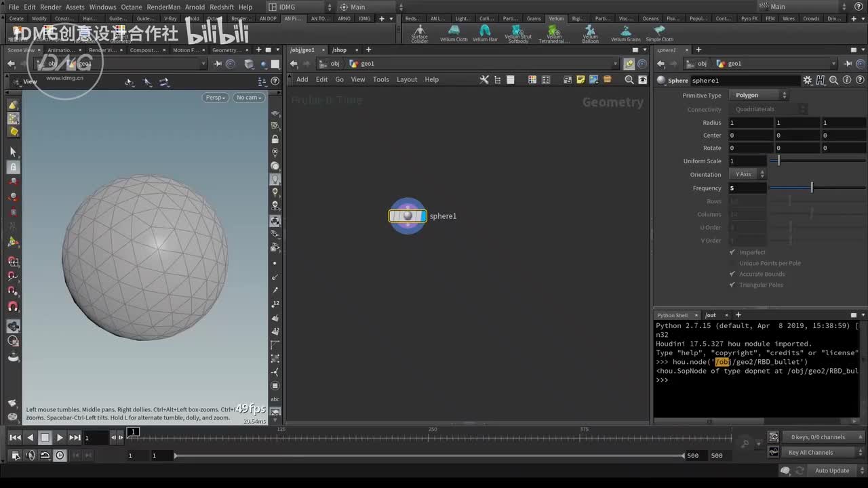Click the Simple Cloth shelf tool
868x488 pixels.
tap(659, 33)
